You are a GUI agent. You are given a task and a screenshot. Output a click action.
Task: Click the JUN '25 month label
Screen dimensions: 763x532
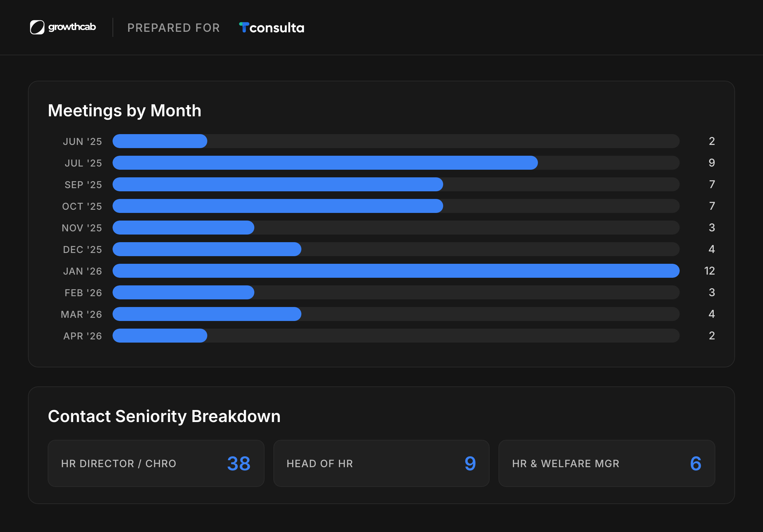pos(82,141)
